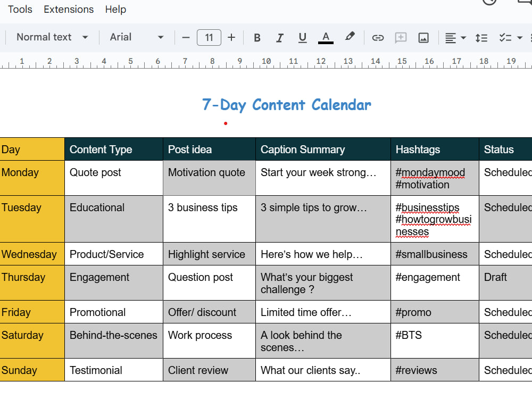Image resolution: width=532 pixels, height=399 pixels.
Task: Click the Start your week strong caption
Action: click(318, 172)
